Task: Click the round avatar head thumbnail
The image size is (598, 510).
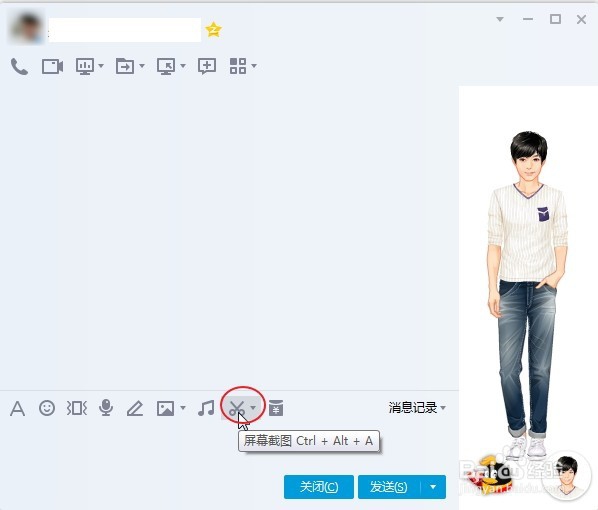Action: pyautogui.click(x=566, y=475)
